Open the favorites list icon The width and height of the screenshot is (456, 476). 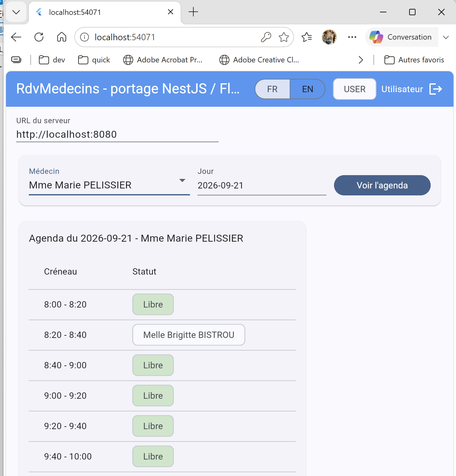pos(307,37)
